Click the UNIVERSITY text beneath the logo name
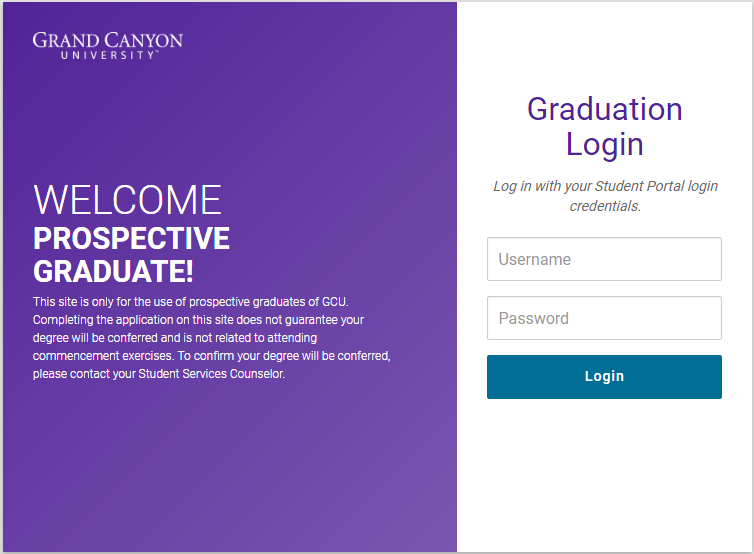This screenshot has height=554, width=754. [x=107, y=55]
